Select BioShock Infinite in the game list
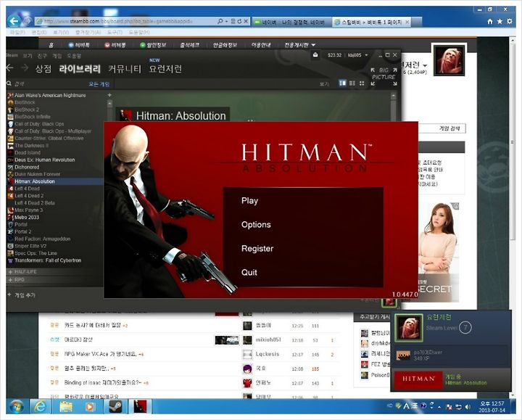This screenshot has width=522, height=420. 33,117
